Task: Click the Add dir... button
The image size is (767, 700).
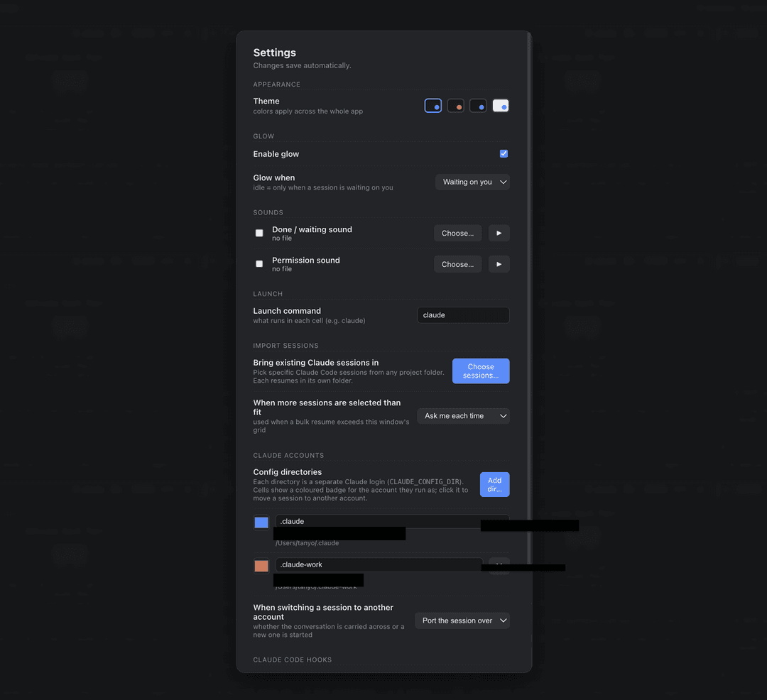Action: coord(494,484)
